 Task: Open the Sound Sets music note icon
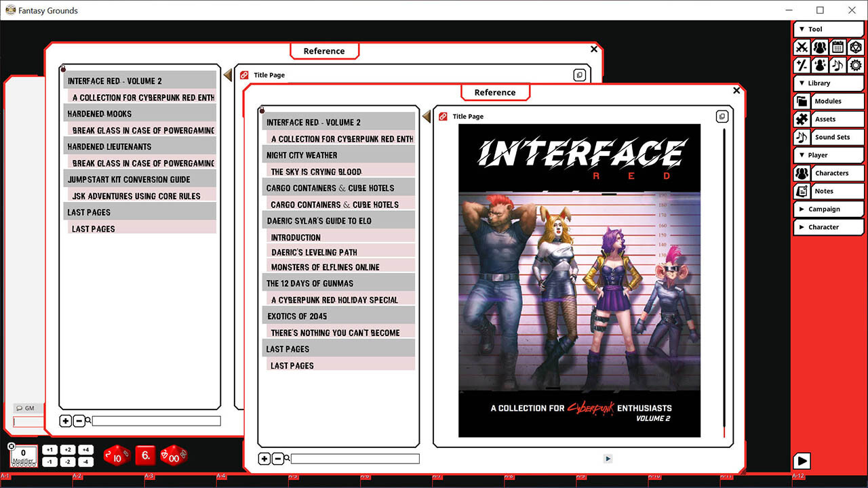[x=802, y=137]
